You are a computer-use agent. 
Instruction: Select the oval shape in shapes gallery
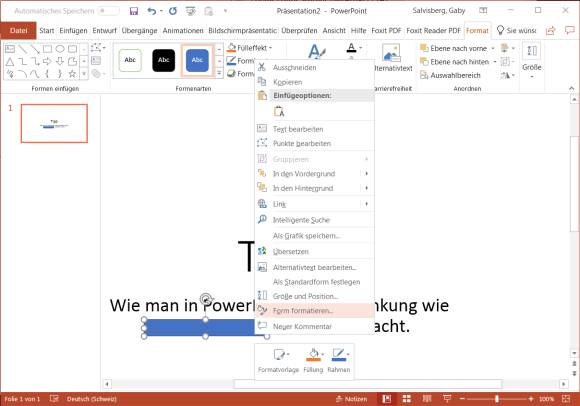click(60, 48)
